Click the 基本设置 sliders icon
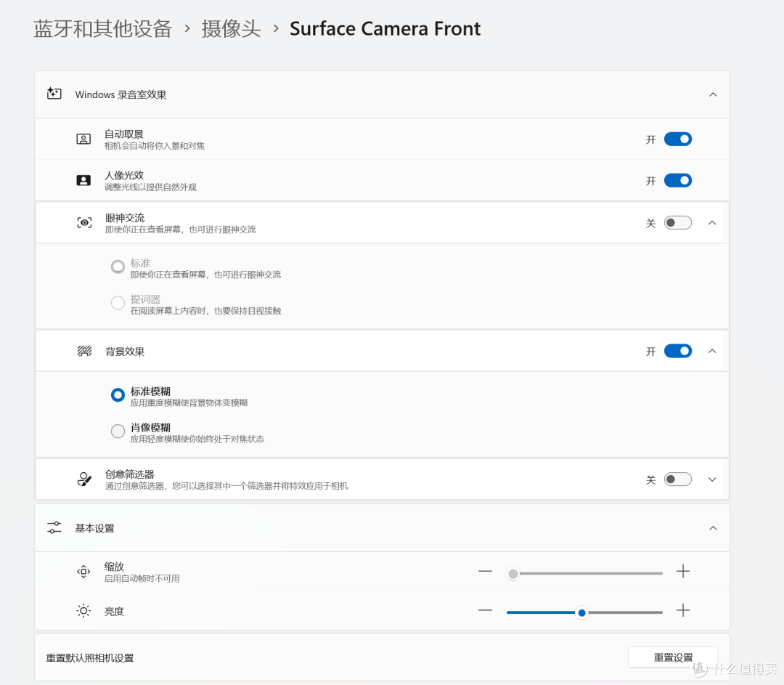784x685 pixels. coord(54,528)
